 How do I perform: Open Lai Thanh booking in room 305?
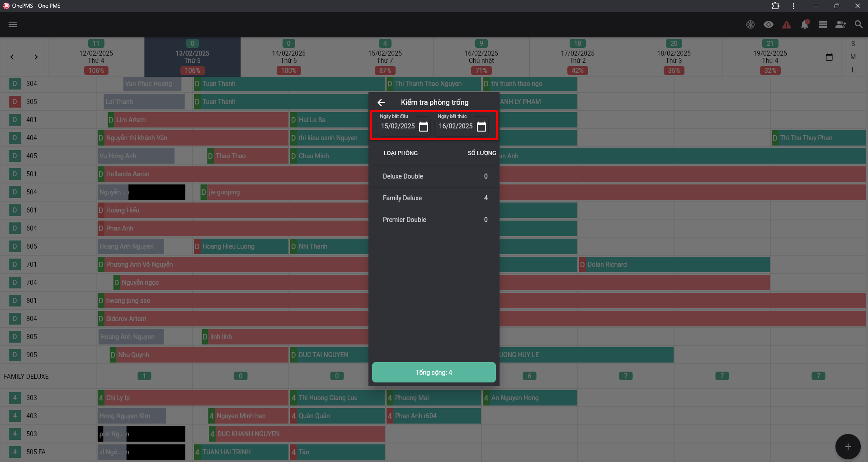(x=144, y=102)
